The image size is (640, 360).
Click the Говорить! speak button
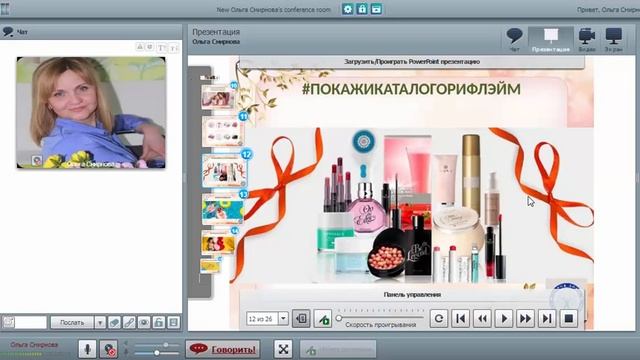click(223, 349)
